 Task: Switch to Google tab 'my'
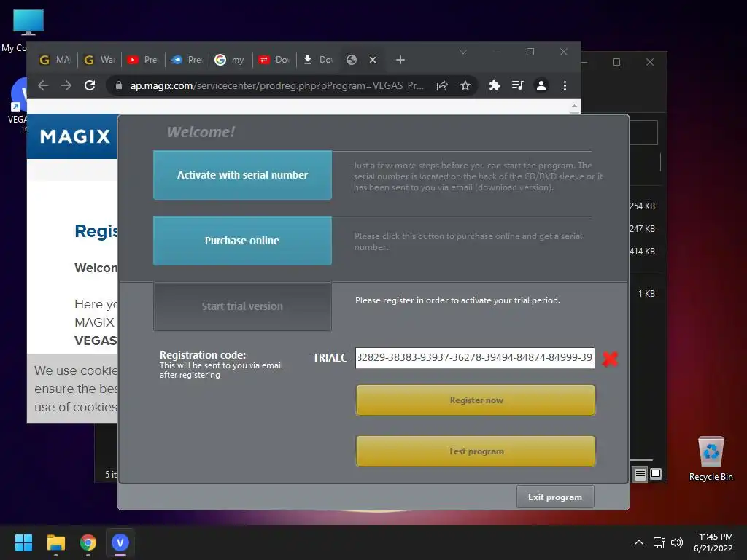(x=230, y=60)
